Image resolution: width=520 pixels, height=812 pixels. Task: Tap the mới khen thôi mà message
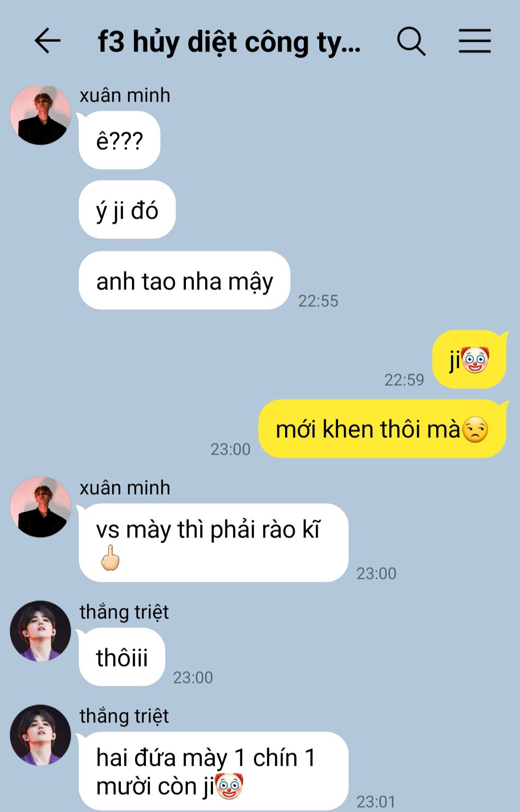382,429
